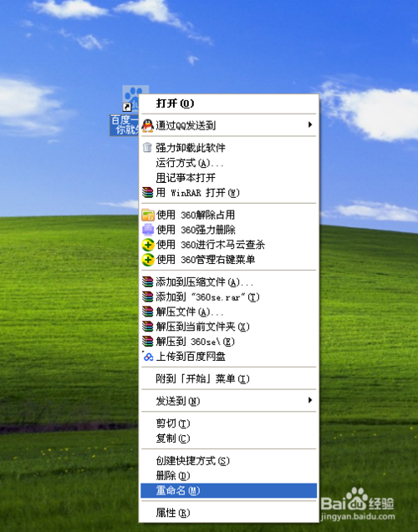Choose 添加到 "360se.rar"(T)
Screen dimensions: 418x532
point(229,296)
